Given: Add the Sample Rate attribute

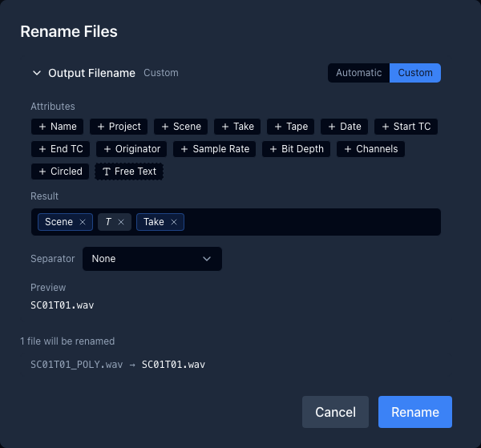Looking at the screenshot, I should click(x=214, y=149).
